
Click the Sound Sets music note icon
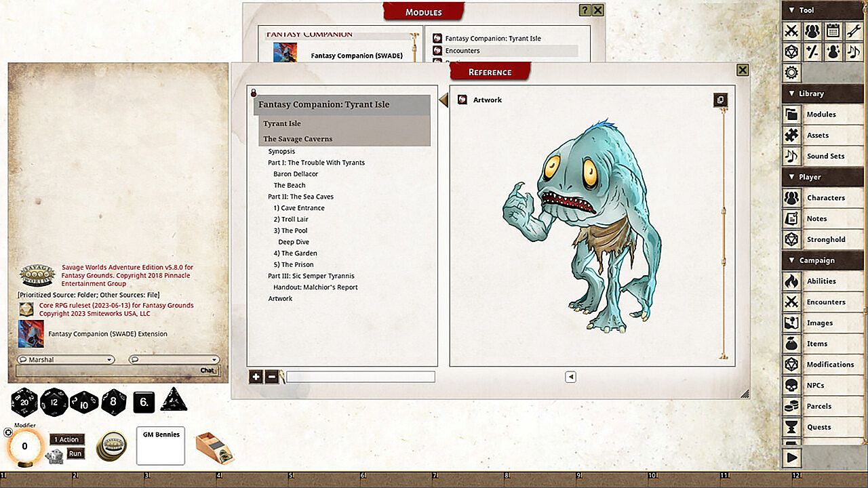click(x=791, y=156)
